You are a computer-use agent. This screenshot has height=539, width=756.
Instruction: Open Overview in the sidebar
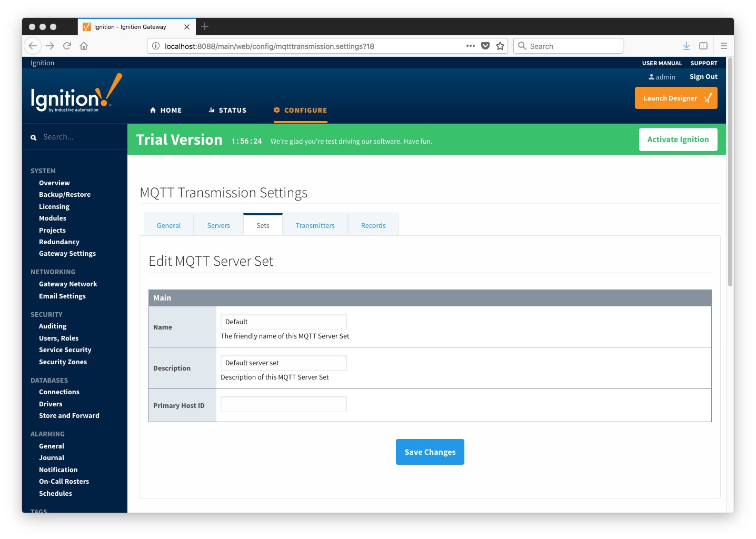(54, 183)
